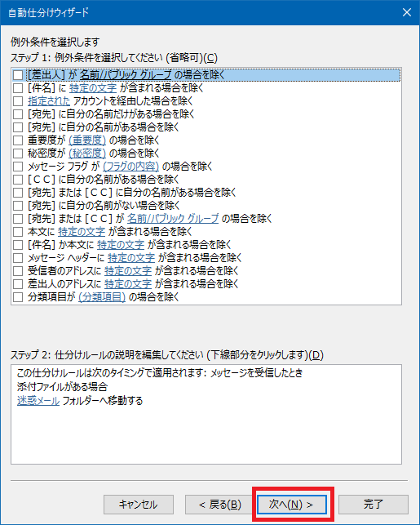This screenshot has width=420, height=525.
Task: Check the [件名] に 特定の文字 exception checkbox
Action: tap(18, 88)
